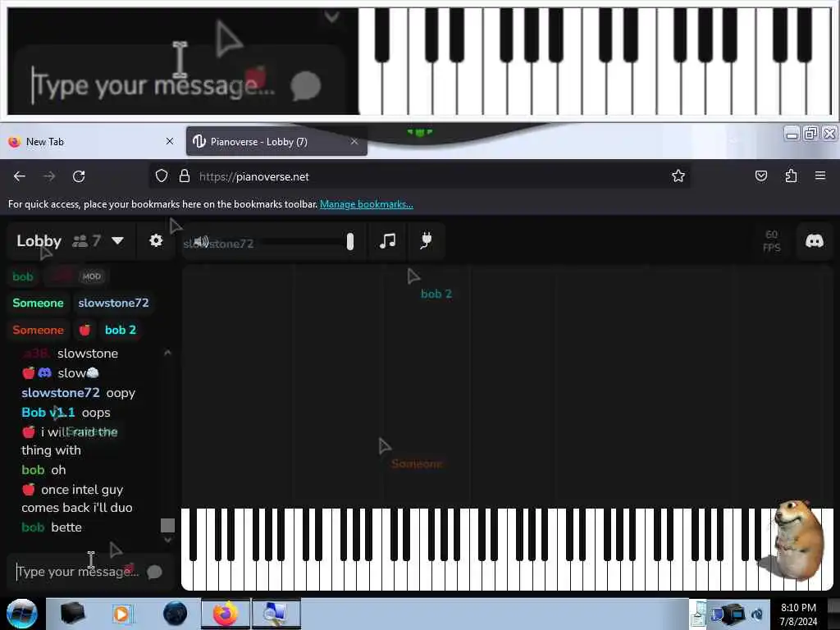The height and width of the screenshot is (630, 840).
Task: Open the dark globe taskbar icon
Action: point(176,614)
